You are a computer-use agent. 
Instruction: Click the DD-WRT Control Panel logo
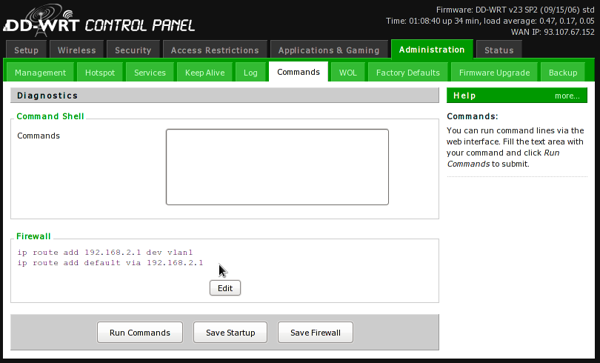99,21
